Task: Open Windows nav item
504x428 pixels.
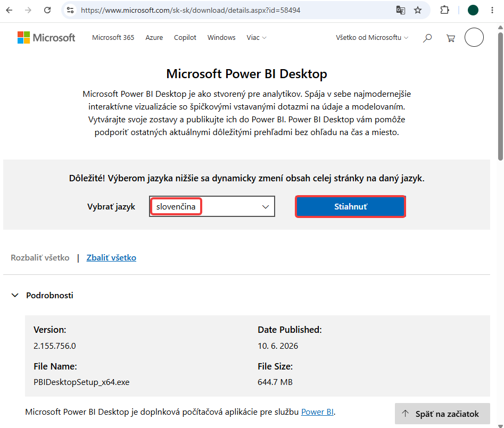Action: [221, 38]
